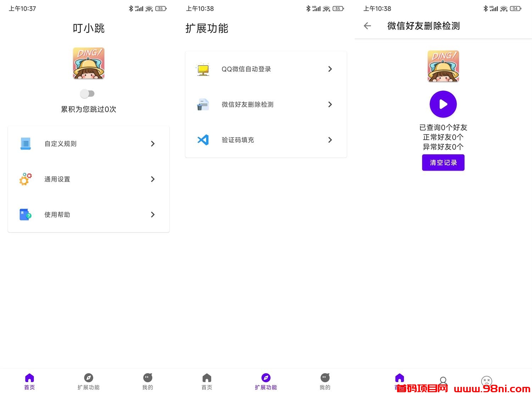Image resolution: width=532 pixels, height=394 pixels.
Task: Click the 自定义规则 document icon
Action: pos(26,144)
